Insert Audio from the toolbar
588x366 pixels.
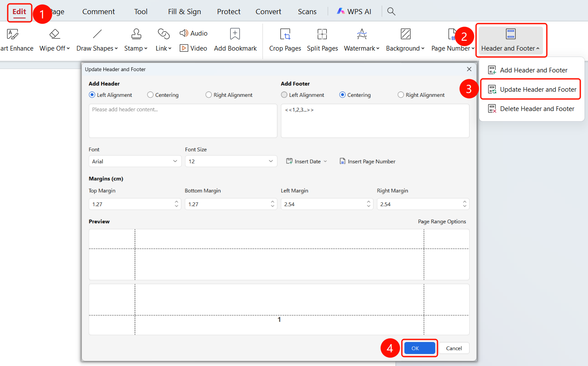click(x=193, y=33)
